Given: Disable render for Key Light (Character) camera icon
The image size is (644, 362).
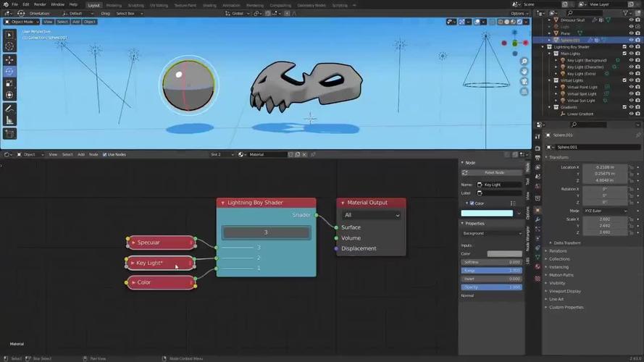Looking at the screenshot, I should 637,67.
